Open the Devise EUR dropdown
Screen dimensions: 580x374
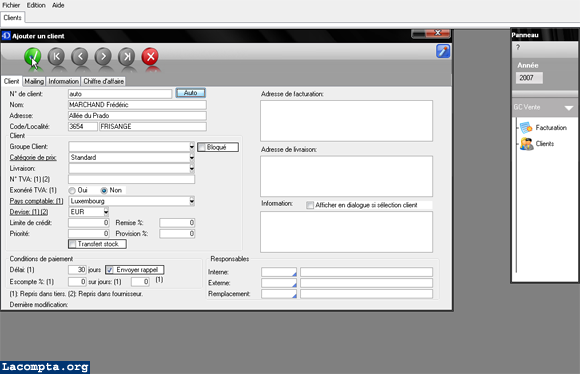click(x=106, y=212)
